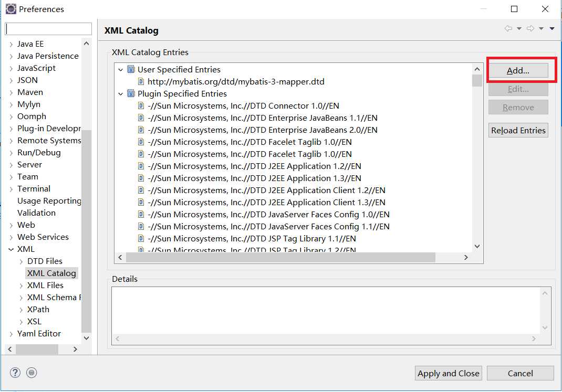The width and height of the screenshot is (562, 392).
Task: Click preference tree horizontal scroll left arrow
Action: click(x=9, y=349)
